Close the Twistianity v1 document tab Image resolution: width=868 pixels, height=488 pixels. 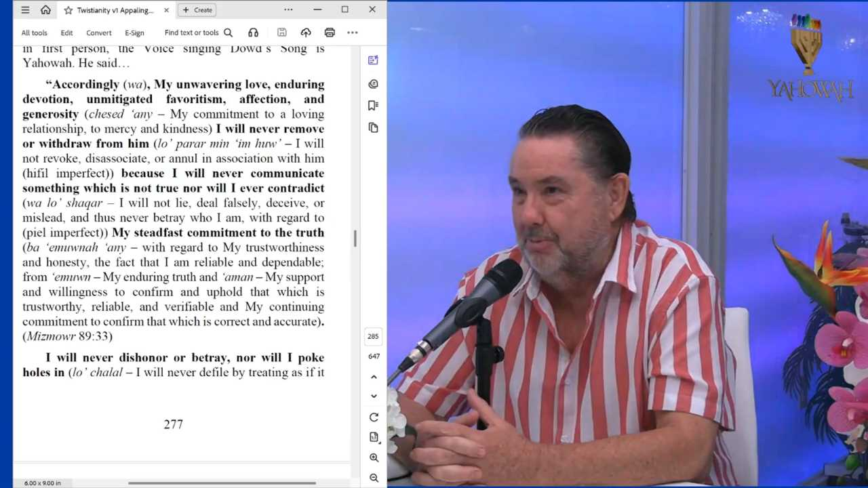[x=167, y=10]
